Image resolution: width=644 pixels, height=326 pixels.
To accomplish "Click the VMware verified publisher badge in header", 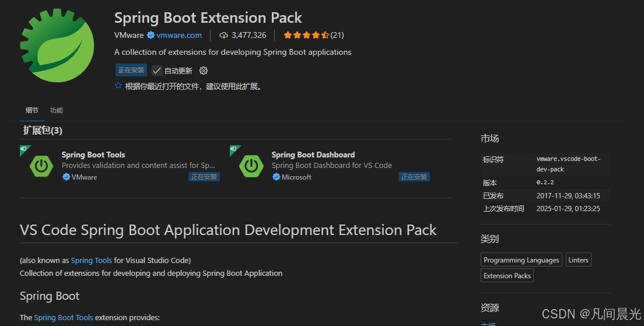I will 150,36.
